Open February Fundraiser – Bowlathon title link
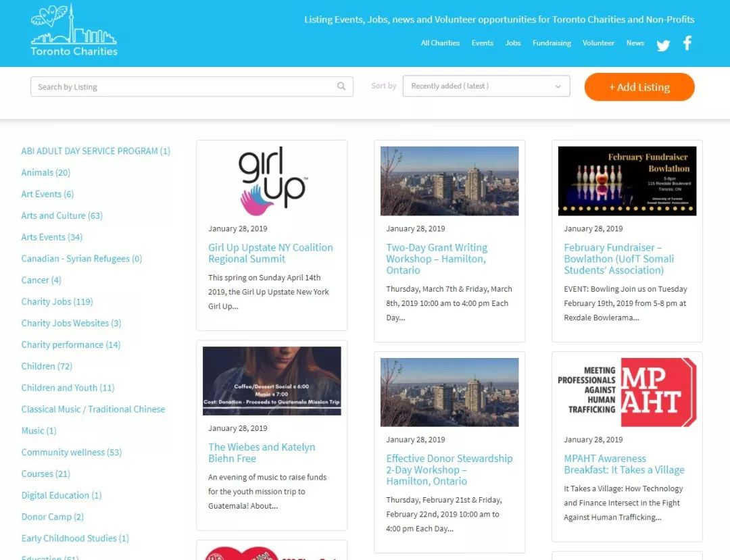 coord(618,259)
